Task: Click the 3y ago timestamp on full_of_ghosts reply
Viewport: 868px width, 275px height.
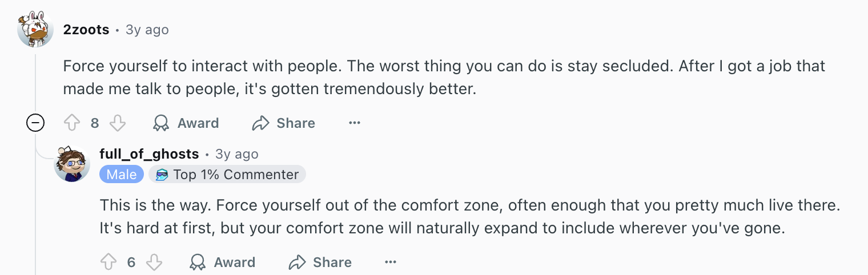Action: tap(237, 154)
